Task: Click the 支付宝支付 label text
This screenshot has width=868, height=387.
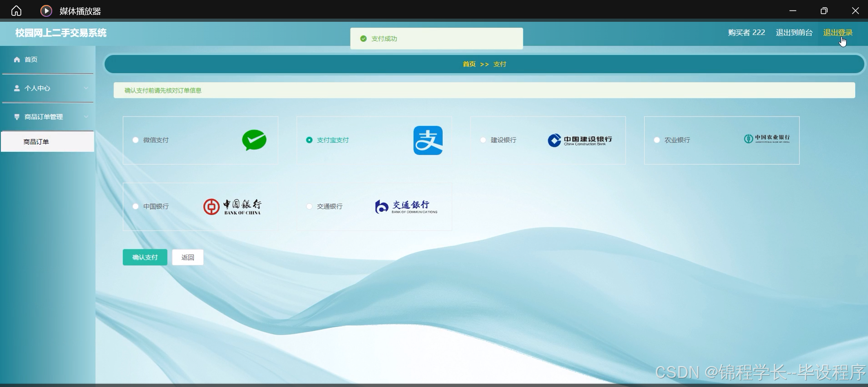Action: [333, 140]
